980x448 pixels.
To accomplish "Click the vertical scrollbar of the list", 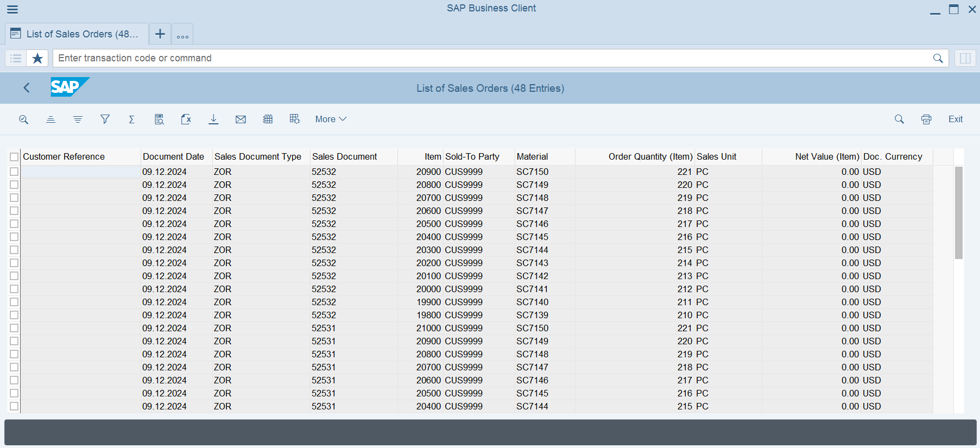I will (x=959, y=213).
